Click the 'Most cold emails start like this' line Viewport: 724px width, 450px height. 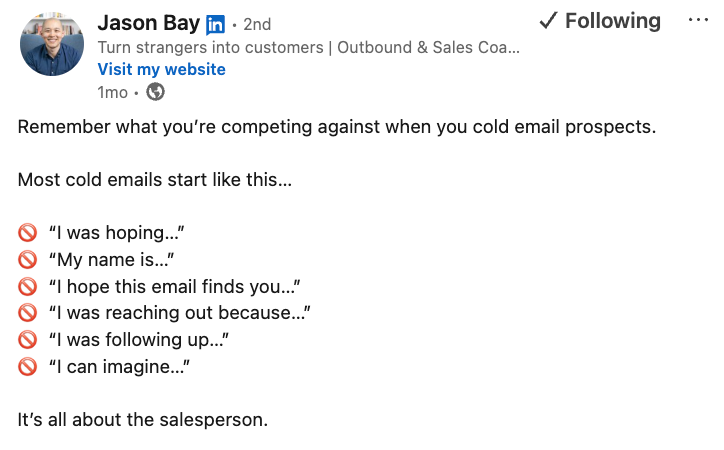154,181
